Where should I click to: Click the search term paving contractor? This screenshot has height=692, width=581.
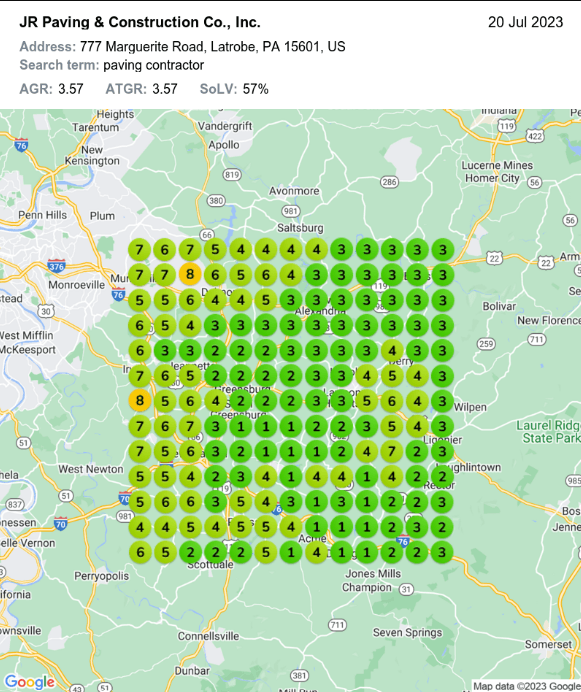pos(154,65)
